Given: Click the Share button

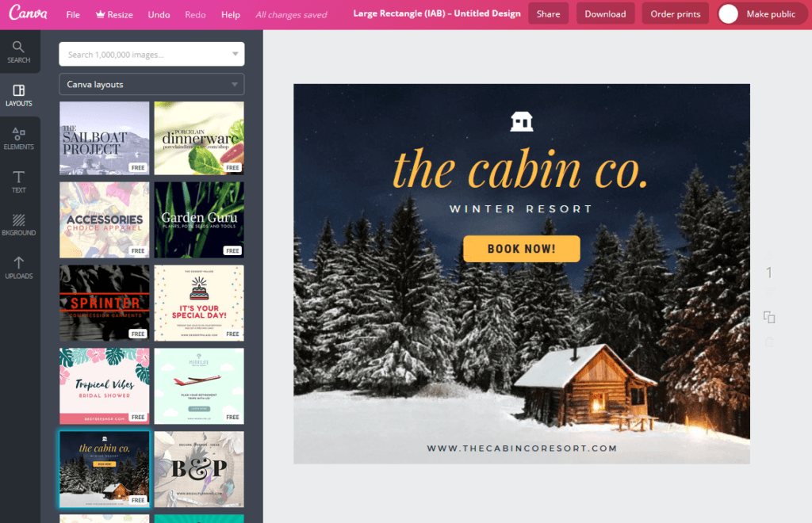Looking at the screenshot, I should click(x=548, y=14).
